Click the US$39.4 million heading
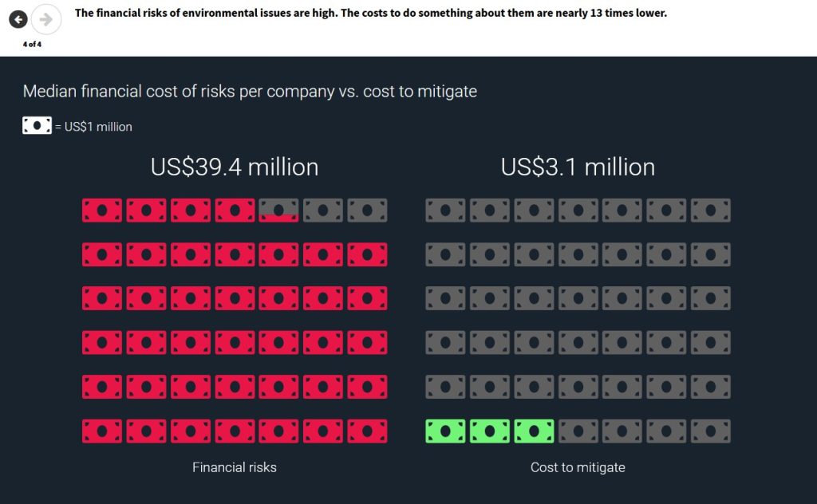The height and width of the screenshot is (504, 817). (235, 167)
